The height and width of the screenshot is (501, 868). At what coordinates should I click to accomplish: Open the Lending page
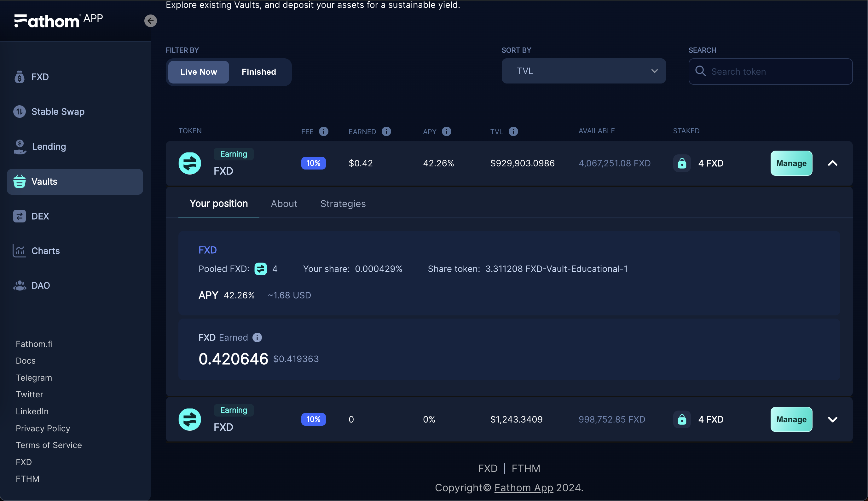coord(75,147)
